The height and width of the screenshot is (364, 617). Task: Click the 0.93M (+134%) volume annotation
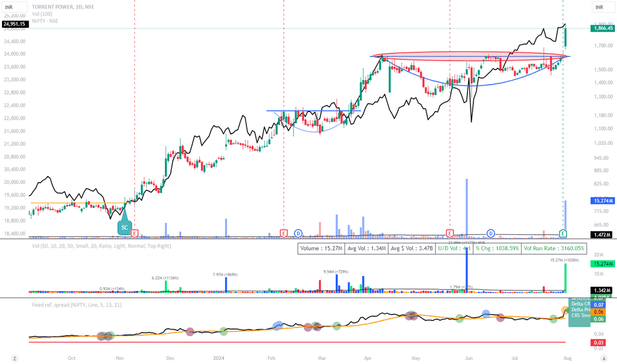point(112,289)
